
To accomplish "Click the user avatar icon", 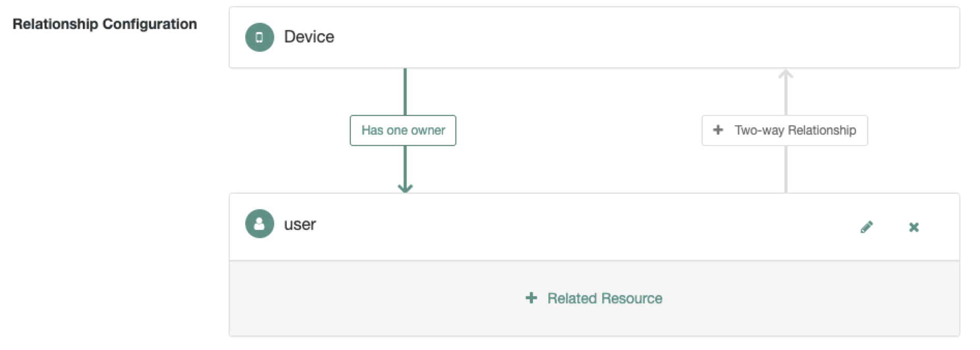I will [259, 224].
